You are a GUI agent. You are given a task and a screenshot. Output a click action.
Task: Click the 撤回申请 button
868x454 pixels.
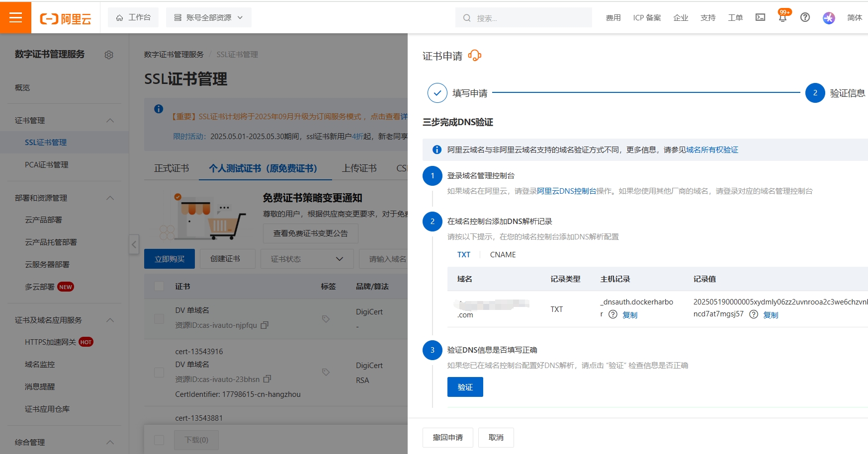click(x=448, y=438)
